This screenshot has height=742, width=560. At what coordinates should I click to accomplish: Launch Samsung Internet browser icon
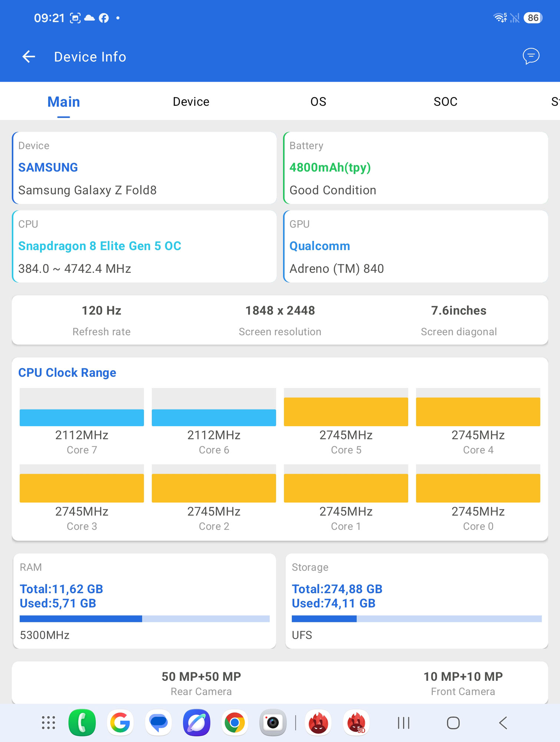197,722
